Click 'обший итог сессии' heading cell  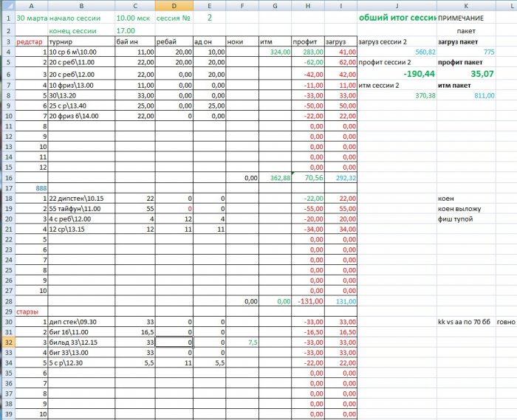pyautogui.click(x=397, y=18)
